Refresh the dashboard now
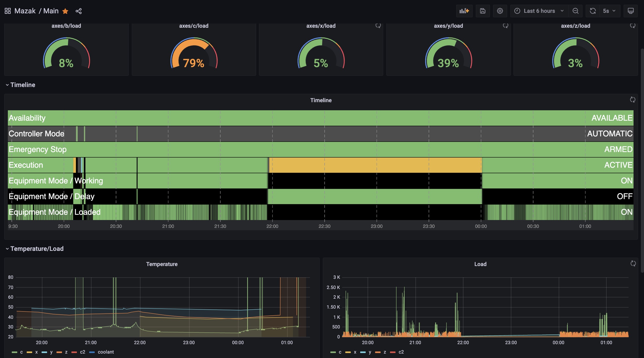Viewport: 644px width, 358px height. 593,11
